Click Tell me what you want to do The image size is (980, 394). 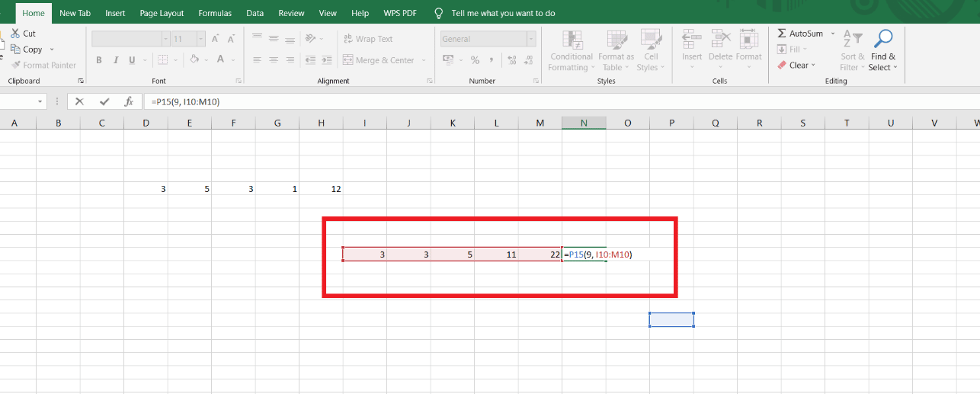(x=503, y=14)
